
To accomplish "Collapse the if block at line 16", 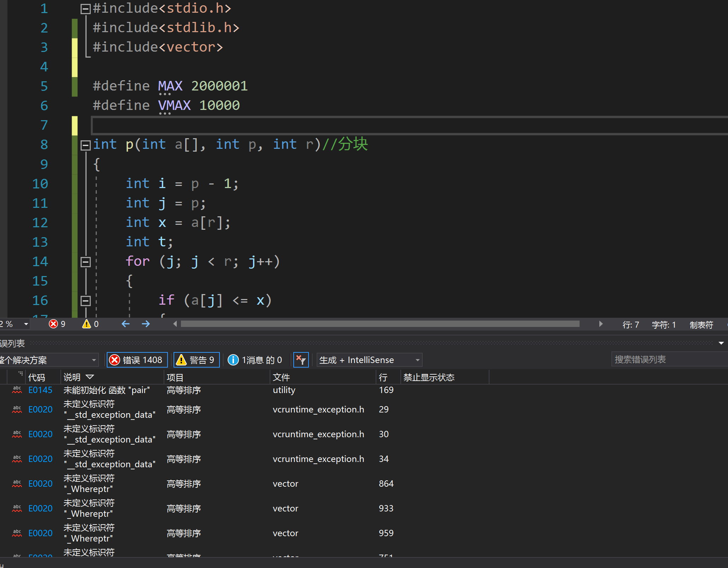I will click(86, 301).
